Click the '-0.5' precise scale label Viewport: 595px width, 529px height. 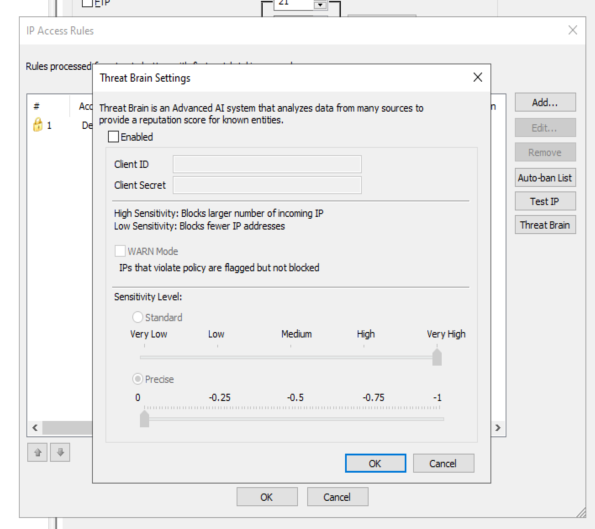tap(295, 397)
